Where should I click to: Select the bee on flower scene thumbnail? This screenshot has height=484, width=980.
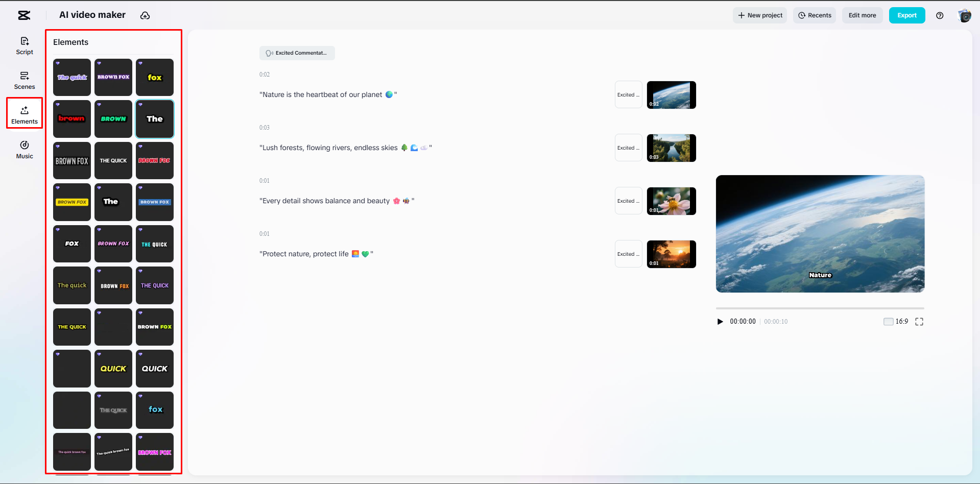coord(672,201)
